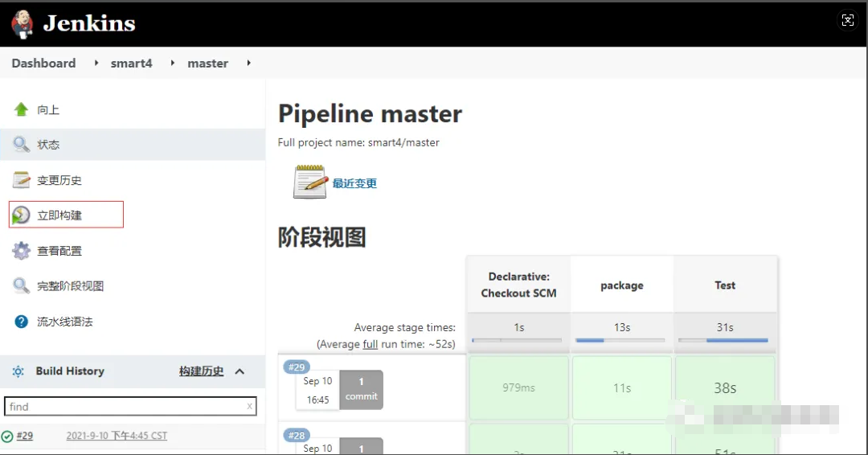Image resolution: width=868 pixels, height=455 pixels.
Task: Click the Test stage header
Action: [x=725, y=285]
